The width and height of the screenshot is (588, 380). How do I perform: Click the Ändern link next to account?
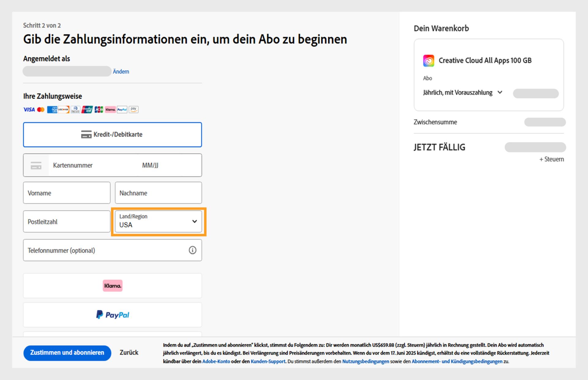point(121,71)
